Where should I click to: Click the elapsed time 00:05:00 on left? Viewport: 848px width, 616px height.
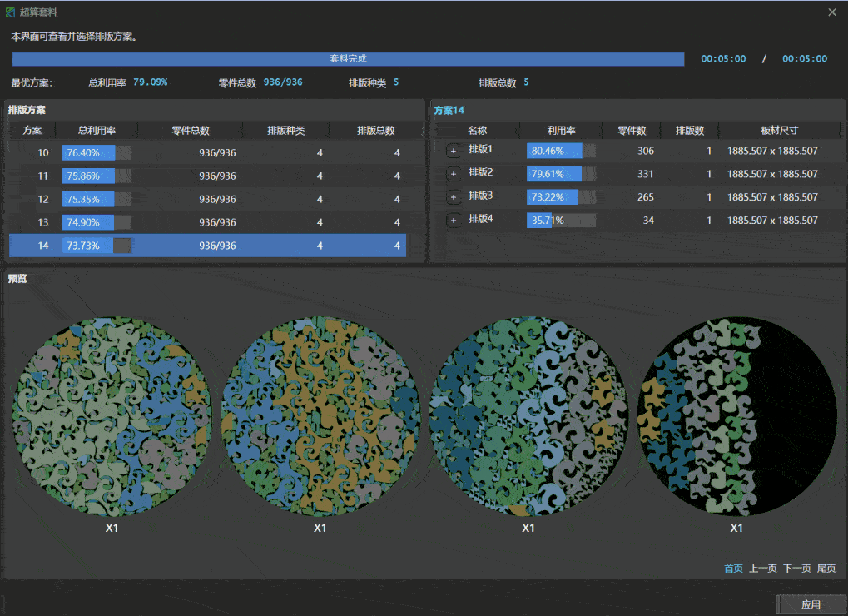pos(723,59)
